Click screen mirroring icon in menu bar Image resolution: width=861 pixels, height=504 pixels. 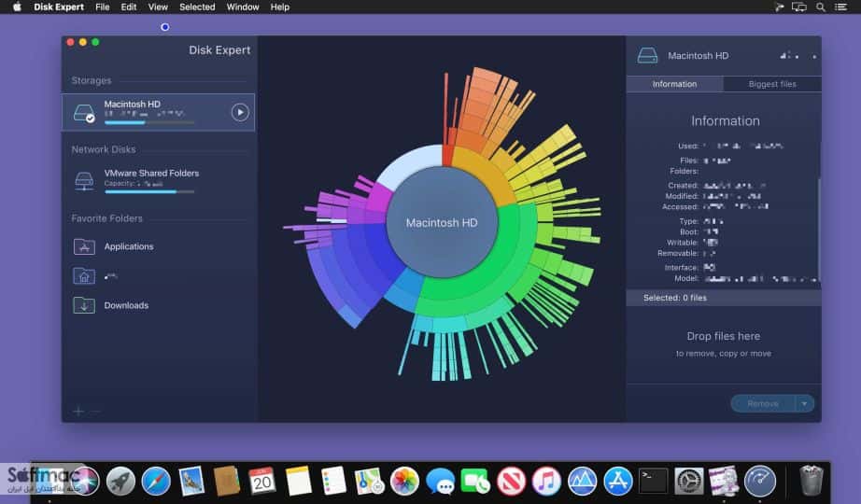coord(799,7)
